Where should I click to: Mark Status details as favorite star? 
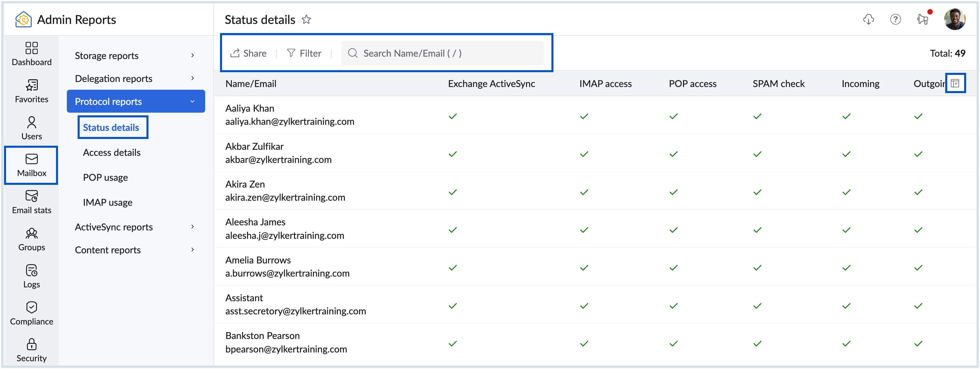coord(306,20)
